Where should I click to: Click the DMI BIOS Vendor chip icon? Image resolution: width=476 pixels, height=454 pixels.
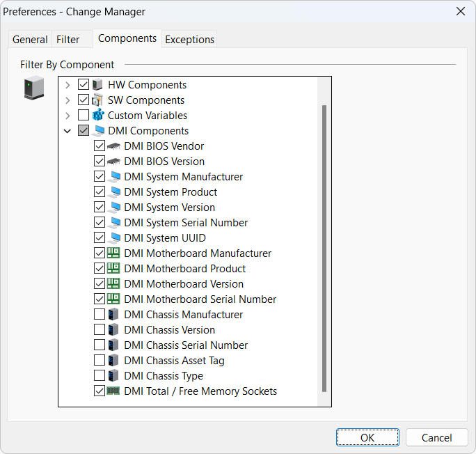coord(113,146)
